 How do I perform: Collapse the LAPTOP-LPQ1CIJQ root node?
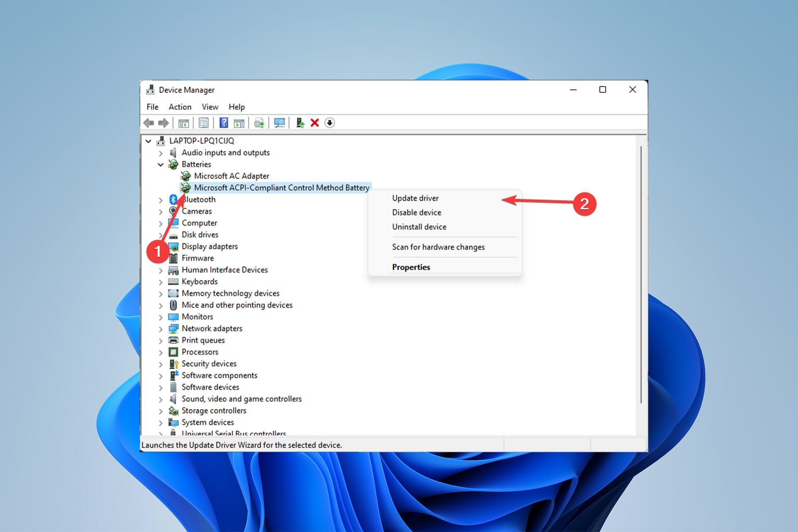click(148, 141)
